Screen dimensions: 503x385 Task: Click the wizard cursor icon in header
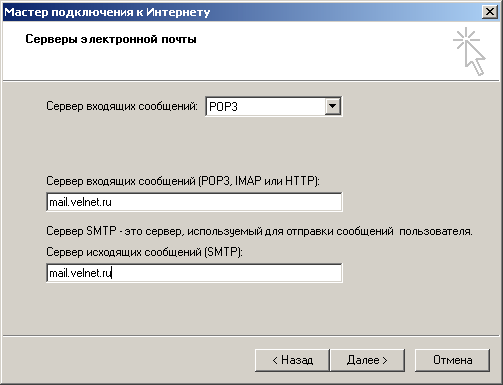(x=469, y=51)
